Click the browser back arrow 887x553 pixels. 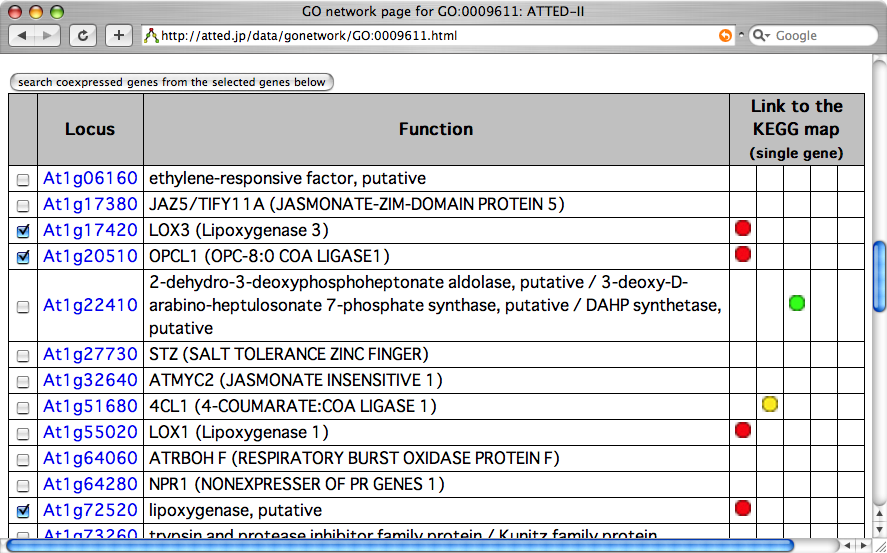(x=24, y=36)
